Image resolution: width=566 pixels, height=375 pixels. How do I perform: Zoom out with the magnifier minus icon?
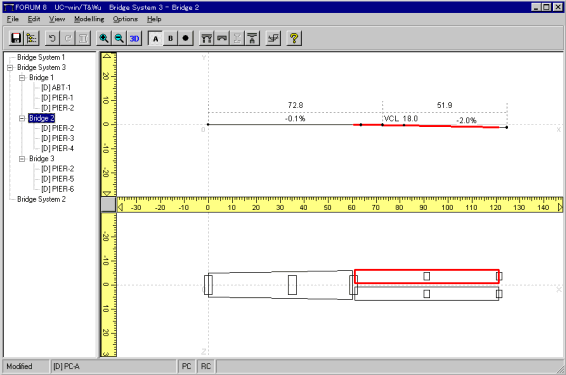[119, 38]
